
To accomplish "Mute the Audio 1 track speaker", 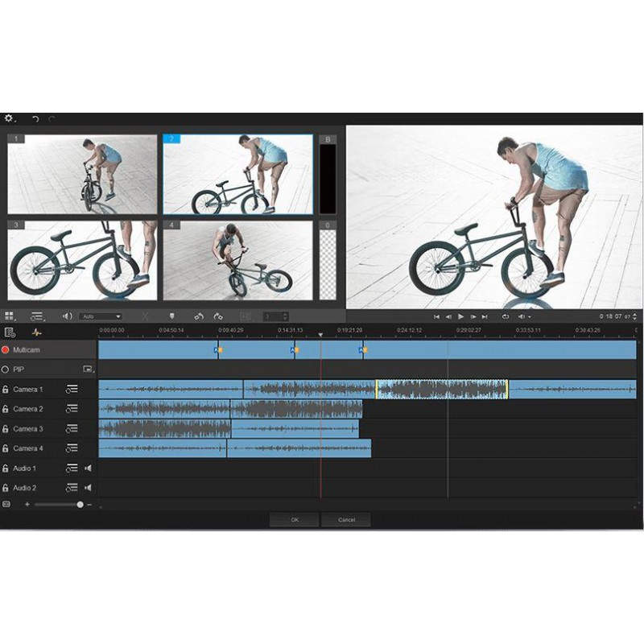I will [x=89, y=469].
